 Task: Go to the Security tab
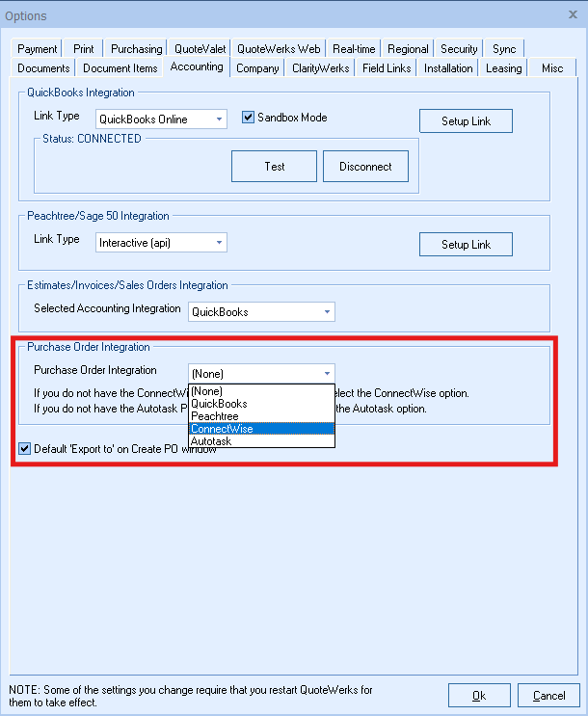click(459, 49)
